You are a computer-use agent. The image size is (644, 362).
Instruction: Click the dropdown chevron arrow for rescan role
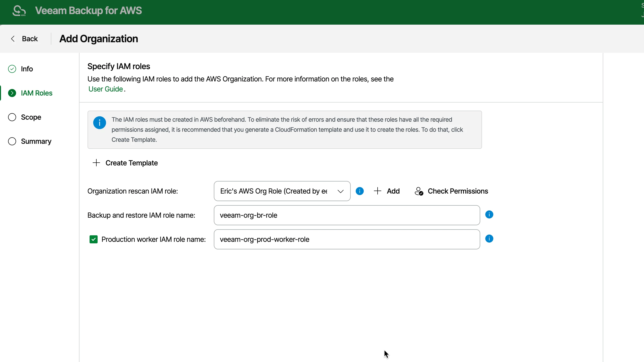tap(341, 191)
